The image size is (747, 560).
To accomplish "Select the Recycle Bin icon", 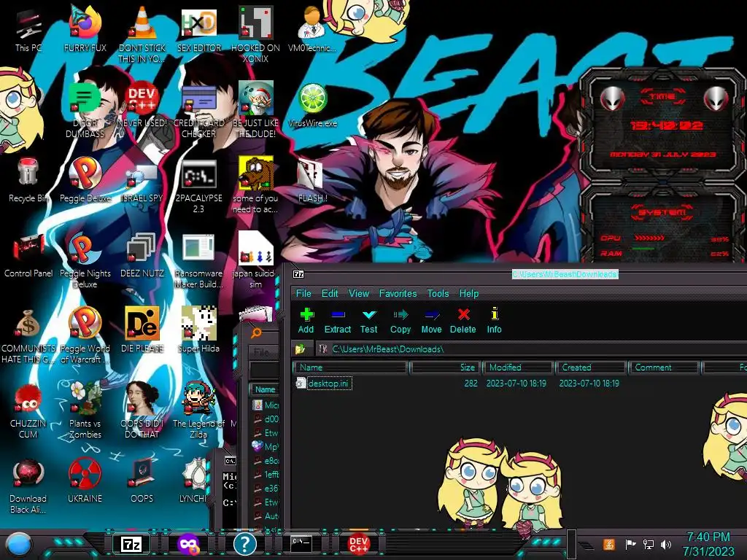I will point(28,180).
